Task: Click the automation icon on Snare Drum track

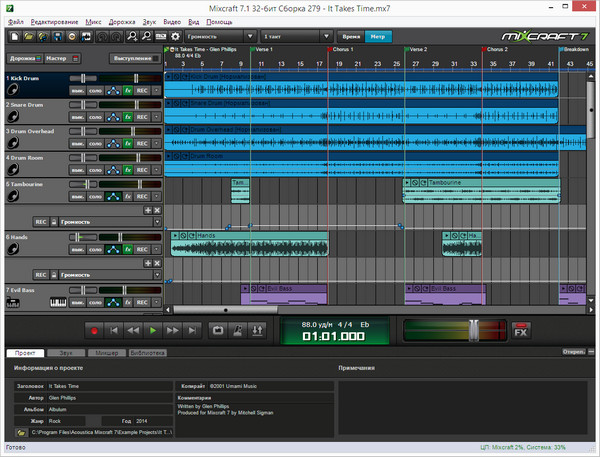Action: pos(112,116)
